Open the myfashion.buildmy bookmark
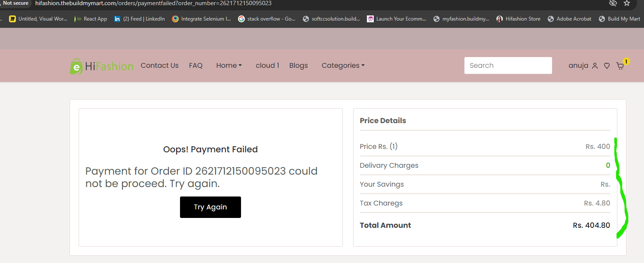This screenshot has height=263, width=644. click(461, 19)
